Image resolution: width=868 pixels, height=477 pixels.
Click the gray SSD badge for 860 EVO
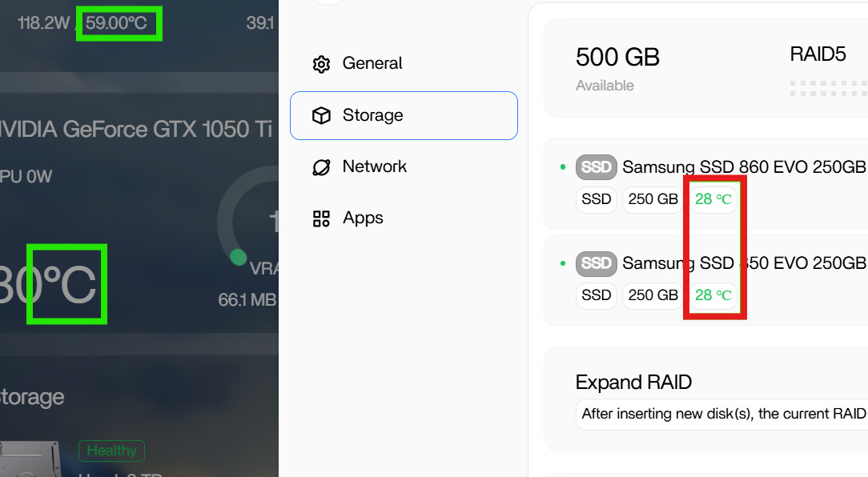pos(596,167)
